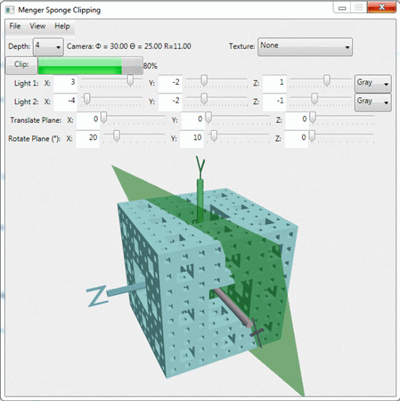The image size is (400, 401).
Task: Click the Clip button
Action: pyautogui.click(x=21, y=65)
